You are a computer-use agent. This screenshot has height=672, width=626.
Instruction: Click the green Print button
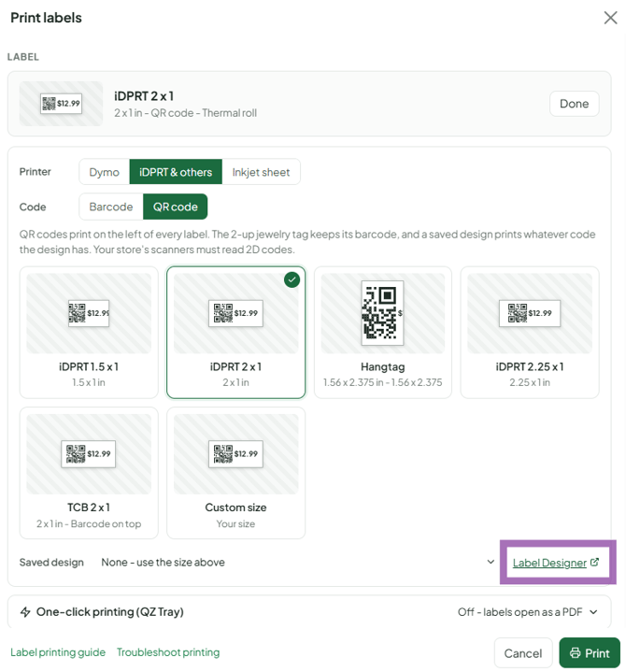pyautogui.click(x=590, y=653)
